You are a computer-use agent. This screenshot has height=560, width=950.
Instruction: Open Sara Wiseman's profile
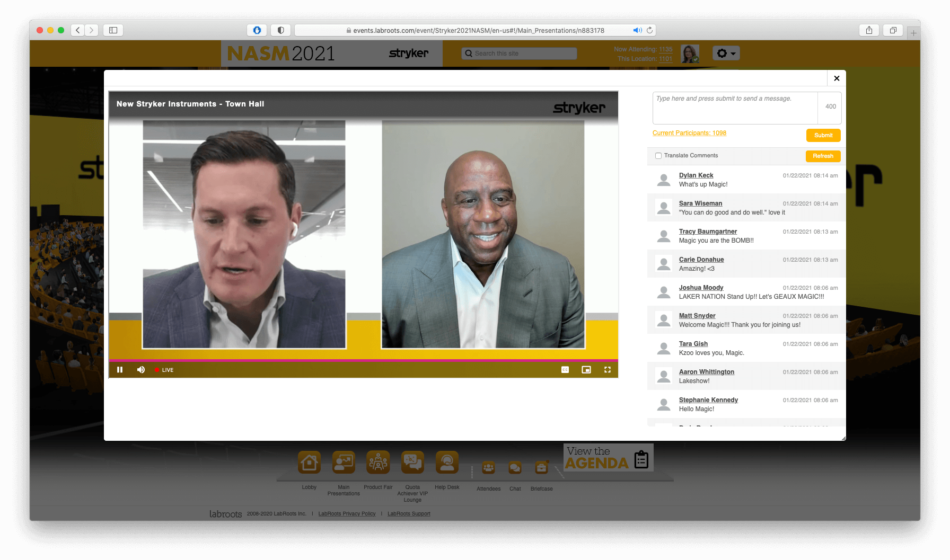700,203
